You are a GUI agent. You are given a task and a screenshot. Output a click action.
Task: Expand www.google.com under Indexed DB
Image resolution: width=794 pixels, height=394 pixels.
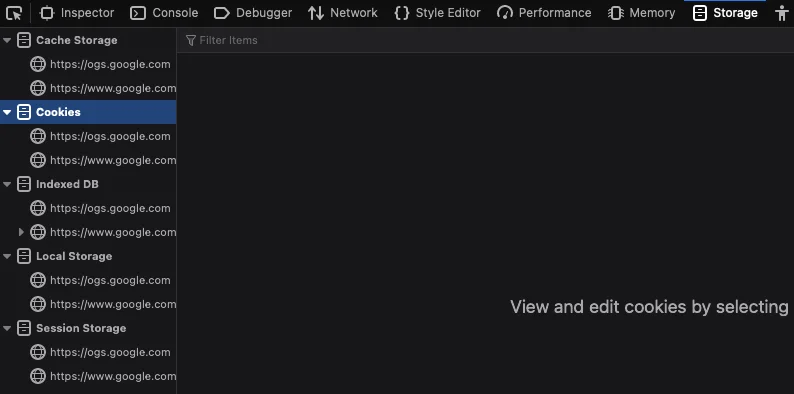[21, 232]
